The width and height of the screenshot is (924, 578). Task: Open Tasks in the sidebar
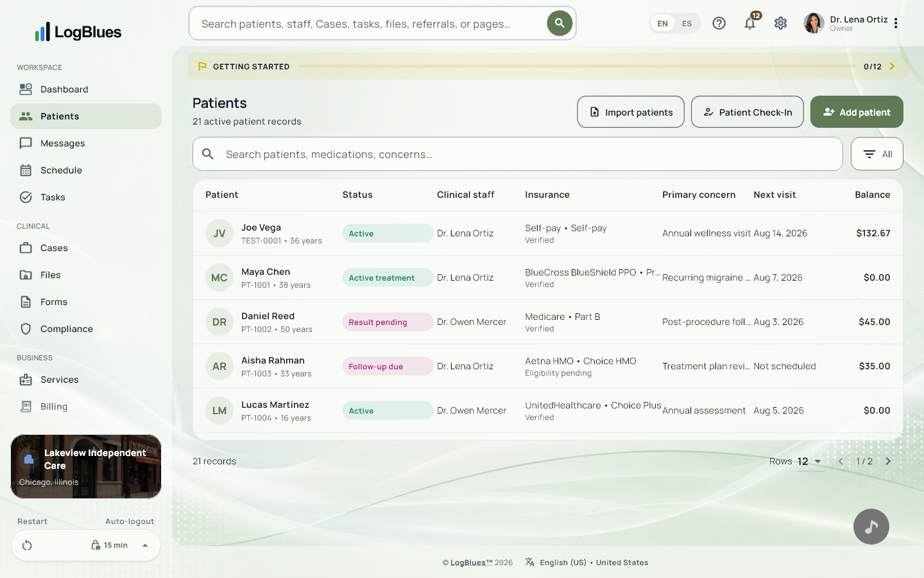click(86, 197)
